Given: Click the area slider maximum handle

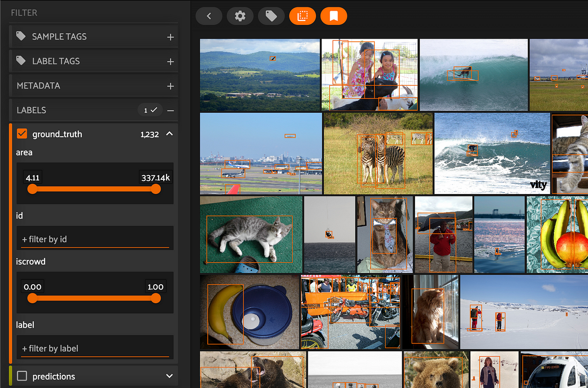Looking at the screenshot, I should click(156, 189).
